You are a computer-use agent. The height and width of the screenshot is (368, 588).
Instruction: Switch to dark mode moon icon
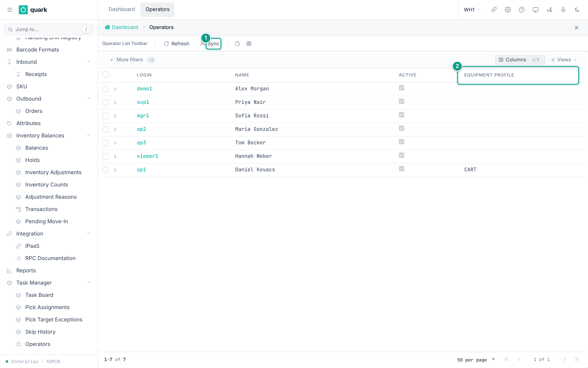click(x=577, y=10)
